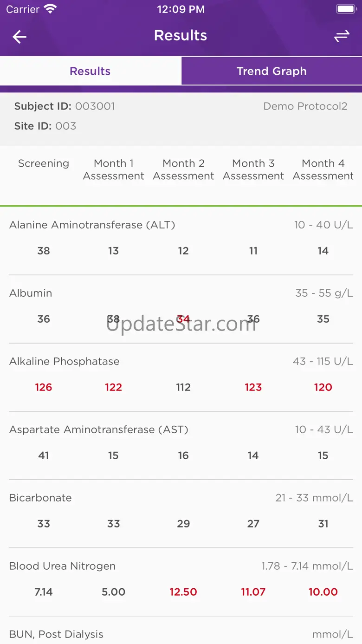Screen dimensions: 362x644
Task: Choose the Month 4 Assessment column header
Action: pos(323,169)
